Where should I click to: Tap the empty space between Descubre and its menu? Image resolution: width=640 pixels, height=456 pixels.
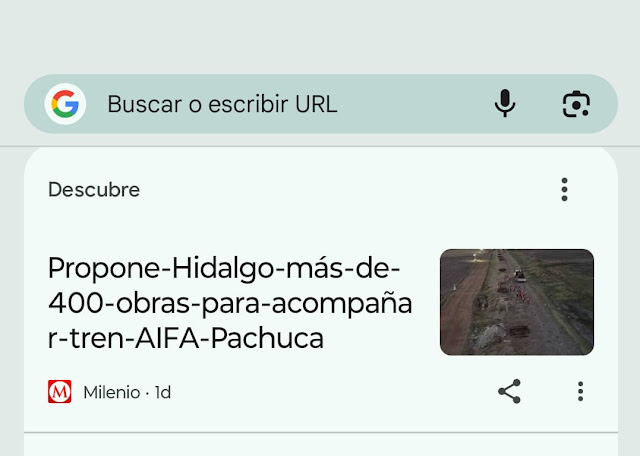coord(347,189)
